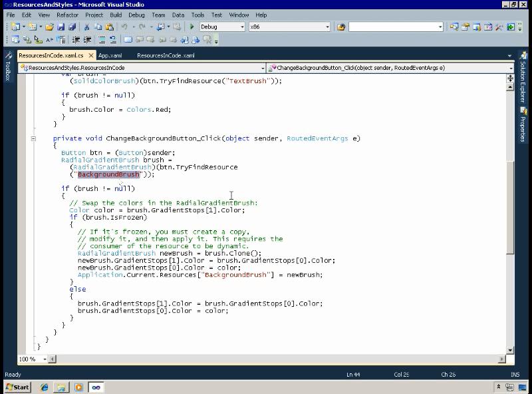532x394 pixels.
Task: Click the 'Ln 44' status bar entry
Action: click(x=353, y=375)
